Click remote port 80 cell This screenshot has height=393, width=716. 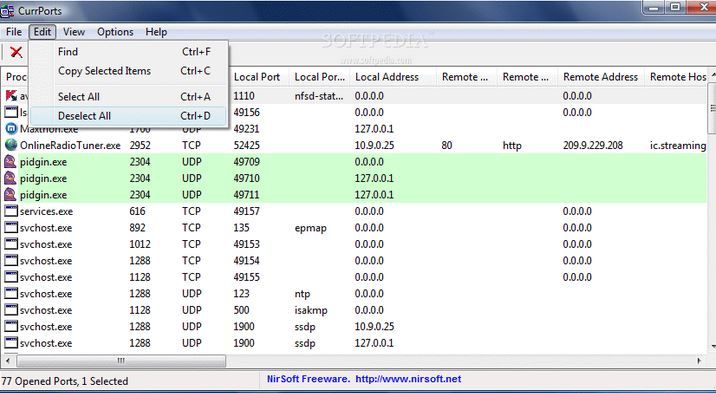pos(447,146)
